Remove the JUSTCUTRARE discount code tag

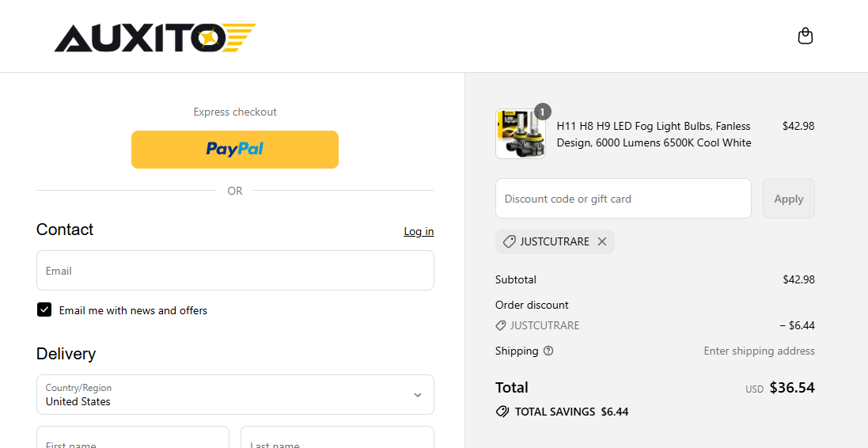pyautogui.click(x=601, y=241)
